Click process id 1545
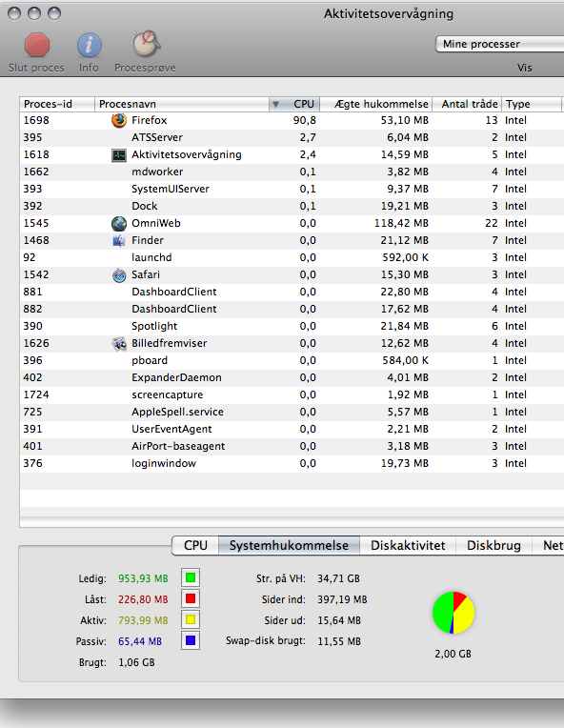 [x=36, y=223]
